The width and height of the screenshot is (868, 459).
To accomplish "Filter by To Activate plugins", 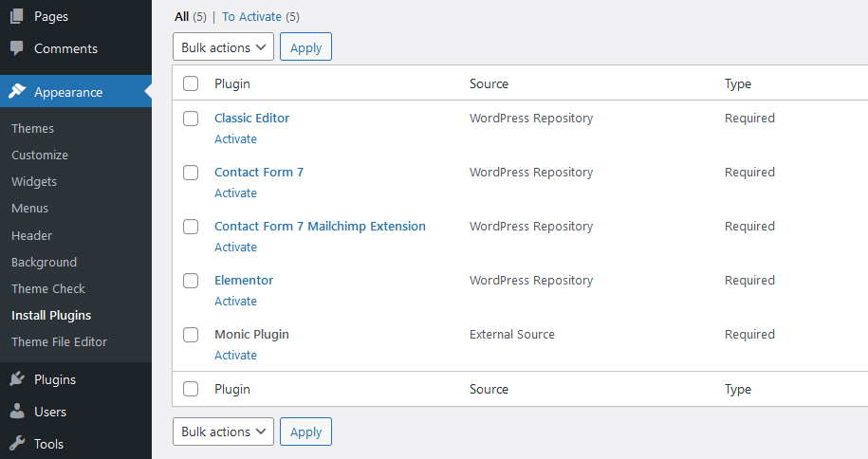I will [x=252, y=17].
